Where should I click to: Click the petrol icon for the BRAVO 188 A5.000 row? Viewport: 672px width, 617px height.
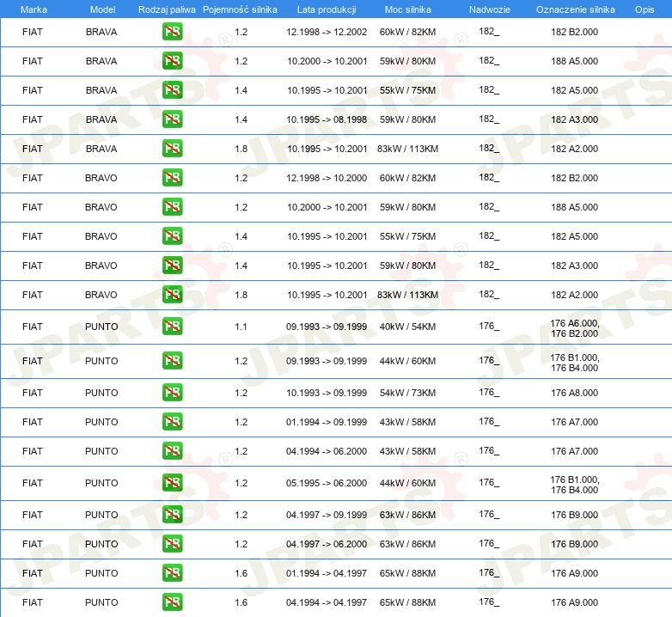click(x=172, y=206)
